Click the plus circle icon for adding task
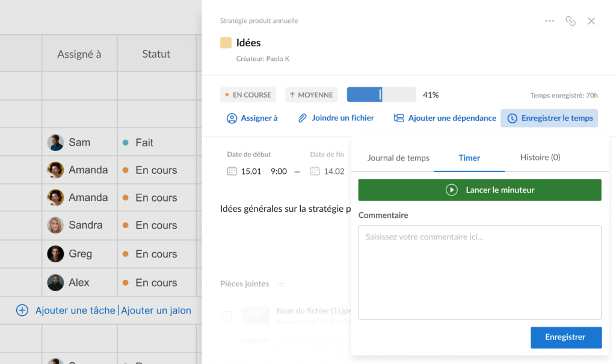The height and width of the screenshot is (364, 616). coord(22,310)
